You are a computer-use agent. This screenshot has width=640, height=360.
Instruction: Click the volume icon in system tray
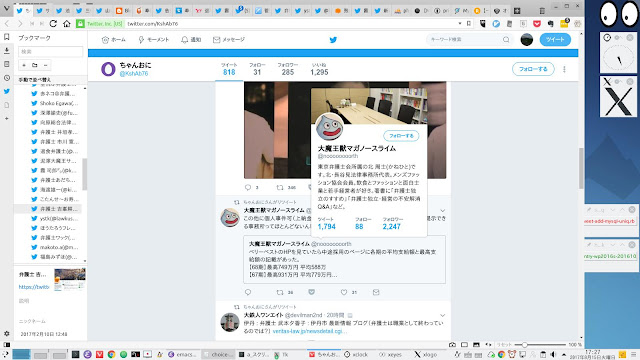pyautogui.click(x=553, y=354)
